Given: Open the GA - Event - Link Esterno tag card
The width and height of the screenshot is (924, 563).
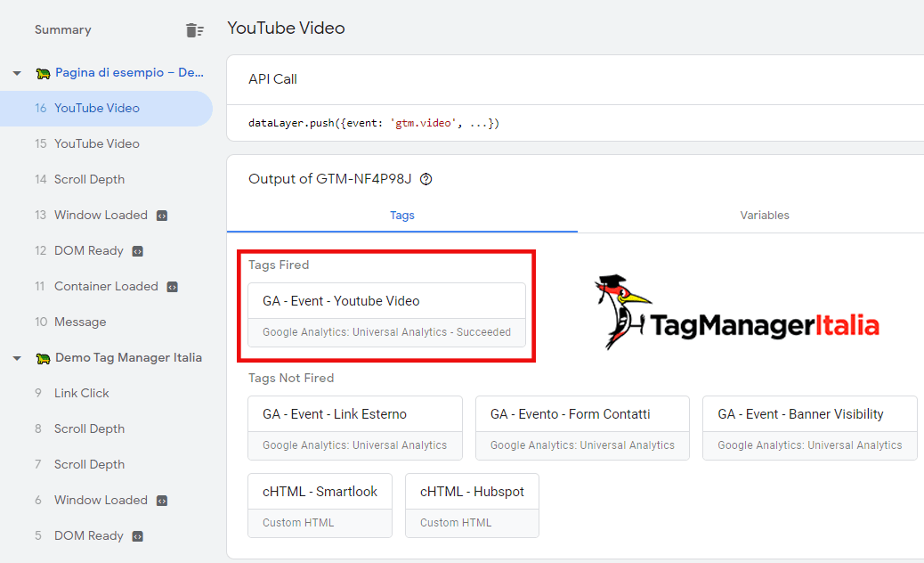Looking at the screenshot, I should [x=355, y=428].
